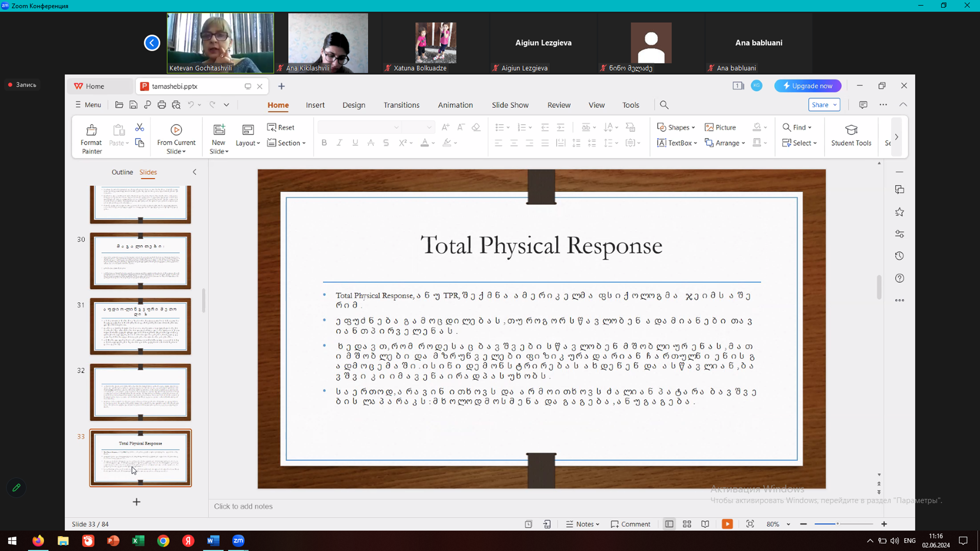Click the Picture insert icon
Image resolution: width=980 pixels, height=551 pixels.
(720, 127)
